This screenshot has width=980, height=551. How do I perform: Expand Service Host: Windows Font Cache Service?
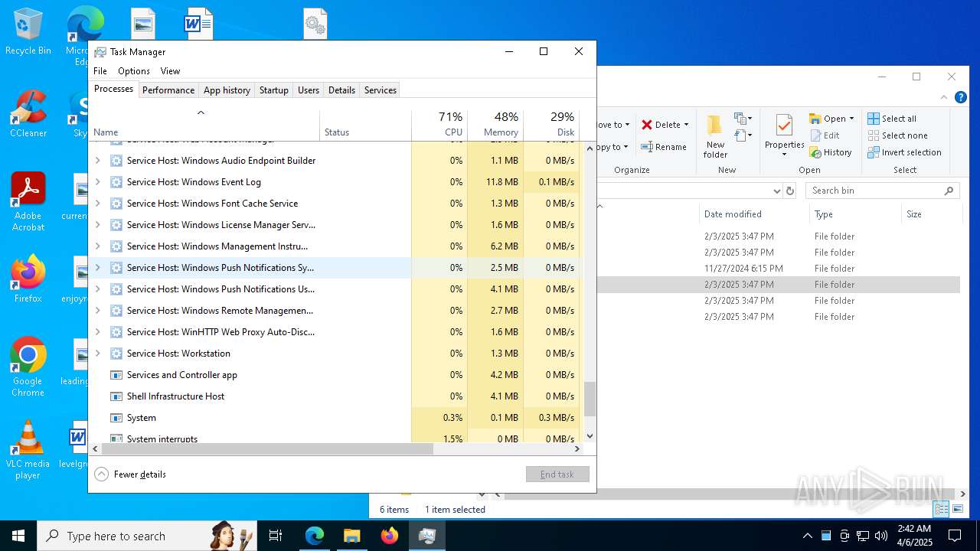tap(97, 204)
